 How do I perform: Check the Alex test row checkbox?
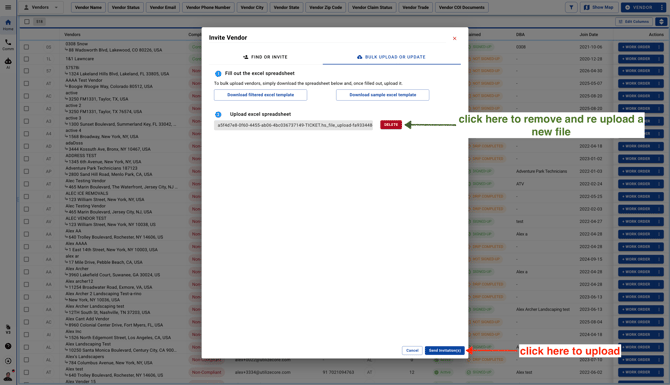pos(26,372)
